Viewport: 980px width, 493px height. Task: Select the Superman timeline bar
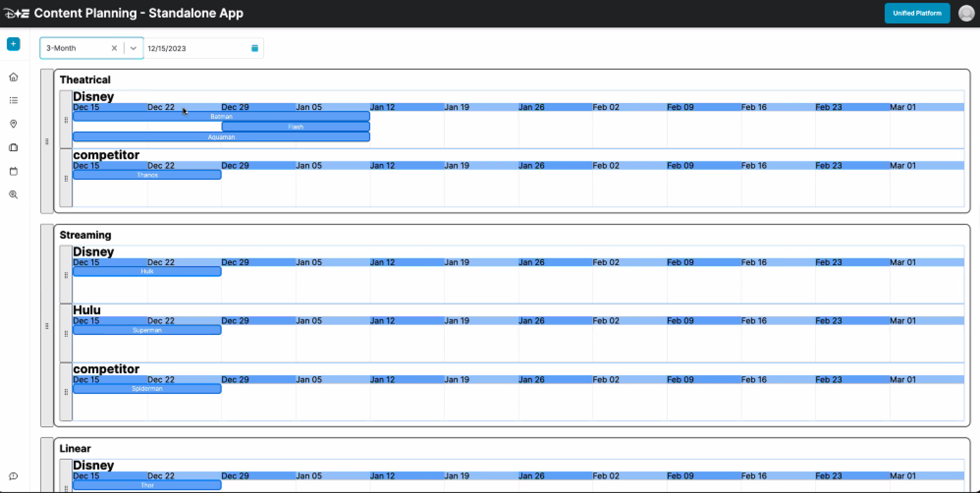pos(147,330)
